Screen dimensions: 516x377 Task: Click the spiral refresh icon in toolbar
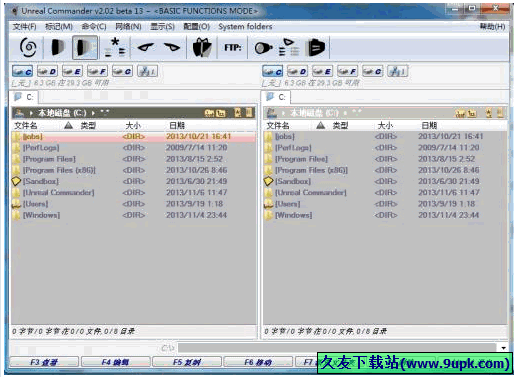[28, 48]
